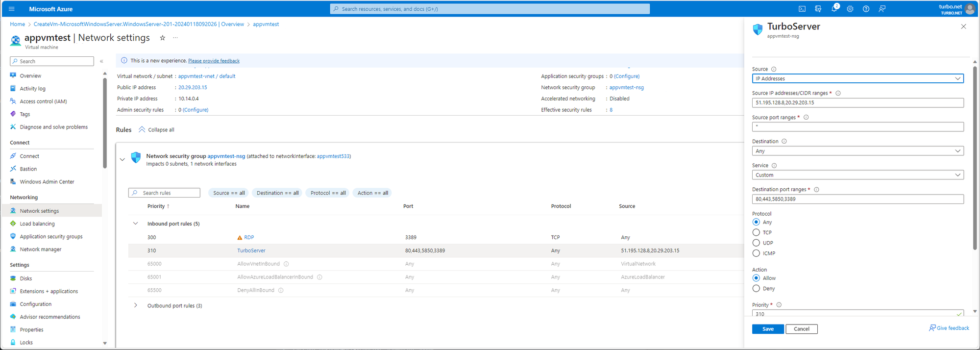Expand Outbound port rules group
The image size is (980, 350).
coord(136,305)
